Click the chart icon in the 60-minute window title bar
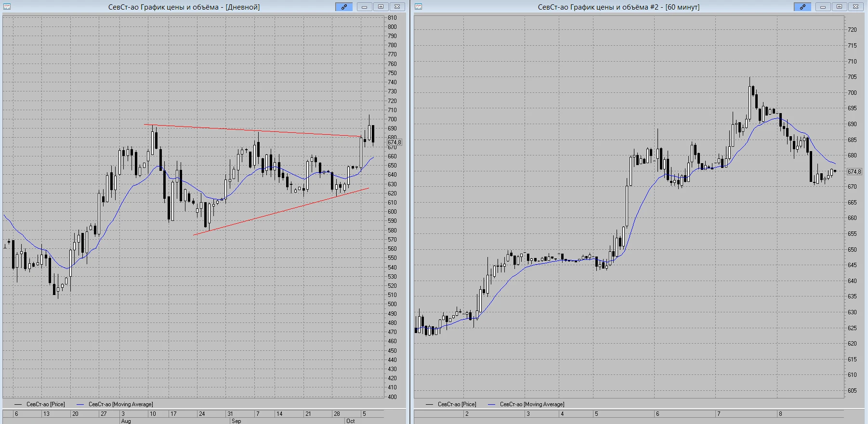 419,7
